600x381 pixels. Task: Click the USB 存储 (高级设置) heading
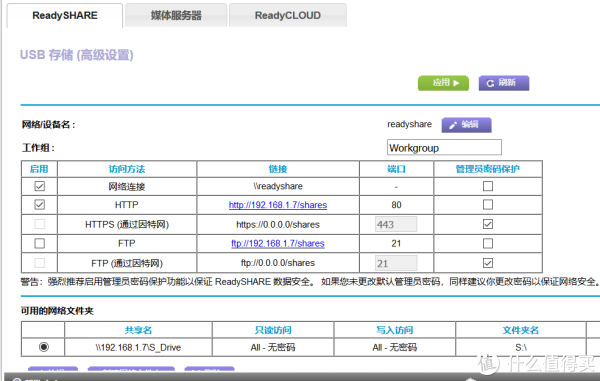click(x=77, y=55)
